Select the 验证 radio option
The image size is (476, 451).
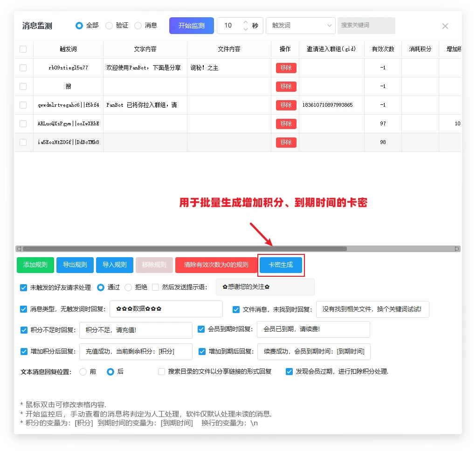tap(109, 26)
